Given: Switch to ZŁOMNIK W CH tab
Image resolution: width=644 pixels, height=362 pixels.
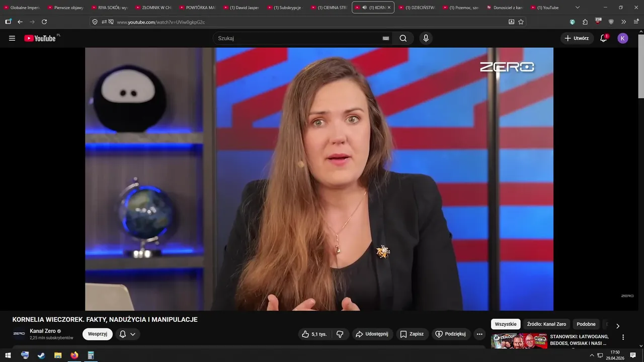Looking at the screenshot, I should coord(154,8).
